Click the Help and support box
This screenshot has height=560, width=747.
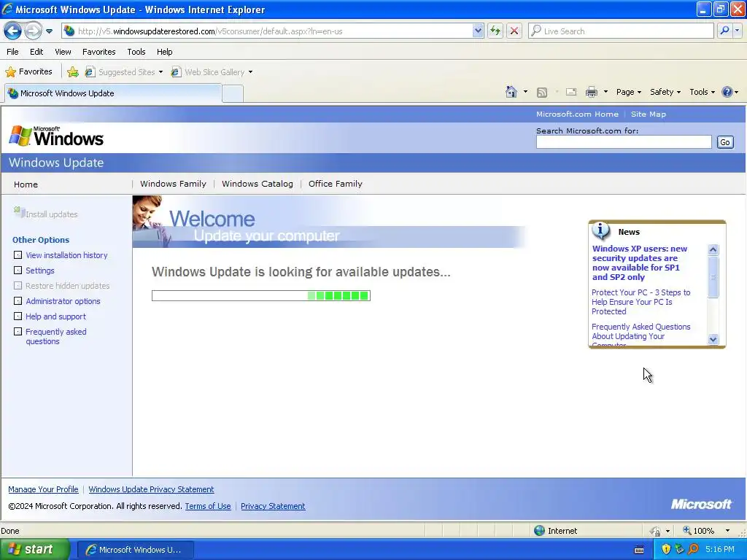18,316
